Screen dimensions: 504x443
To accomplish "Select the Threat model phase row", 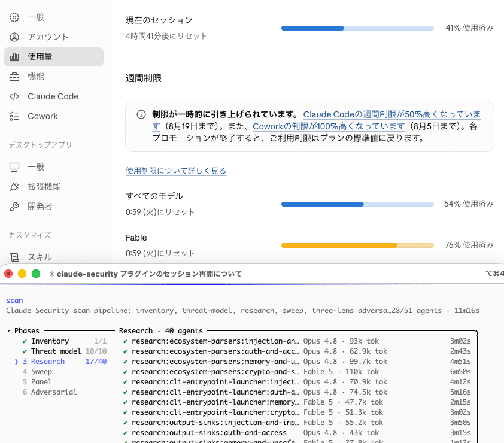I will [64, 351].
